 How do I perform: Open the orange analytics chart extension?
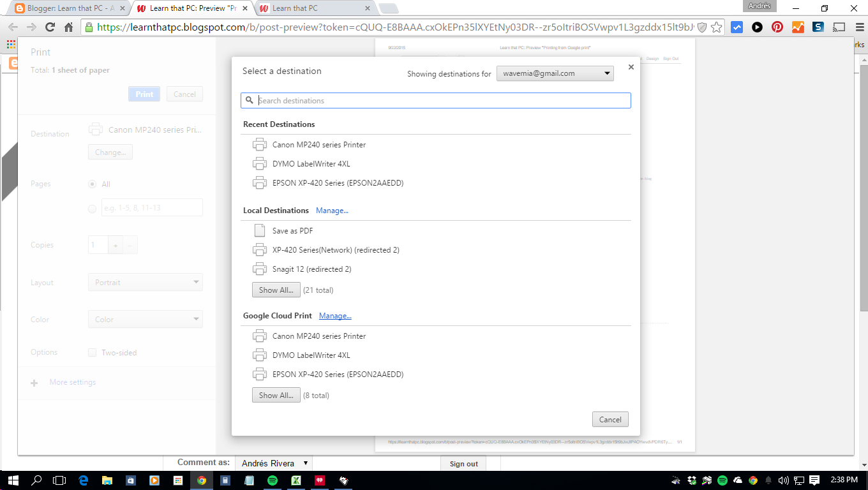pos(798,27)
